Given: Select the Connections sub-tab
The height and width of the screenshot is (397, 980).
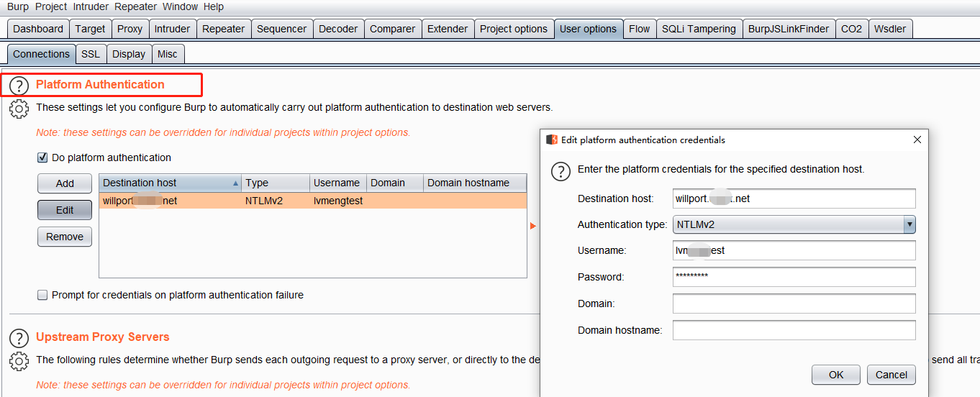Looking at the screenshot, I should pos(42,54).
